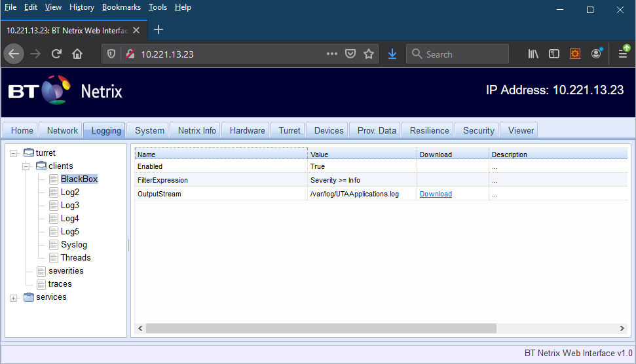
Task: Open the downloads panel
Action: [392, 54]
